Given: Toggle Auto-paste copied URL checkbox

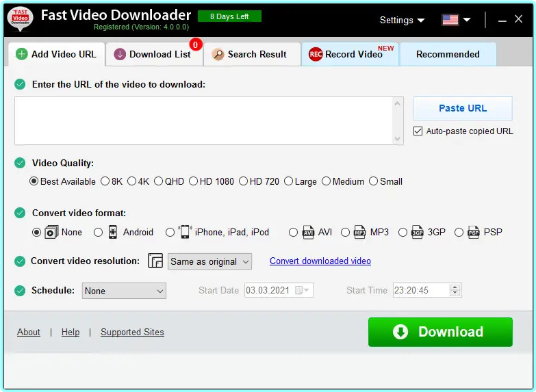Looking at the screenshot, I should pyautogui.click(x=418, y=131).
